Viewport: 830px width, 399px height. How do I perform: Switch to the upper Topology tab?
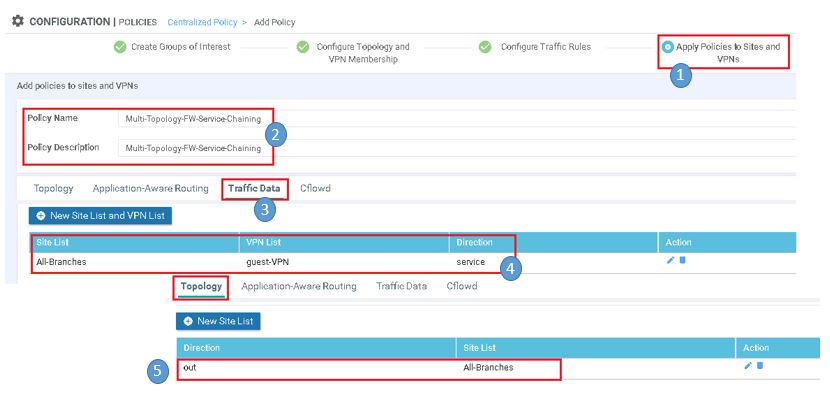click(53, 188)
